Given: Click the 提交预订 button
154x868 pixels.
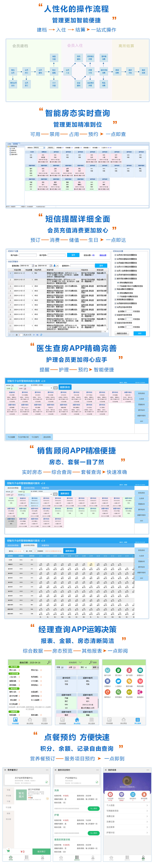Looking at the screenshot, I should pyautogui.click(x=41, y=852).
